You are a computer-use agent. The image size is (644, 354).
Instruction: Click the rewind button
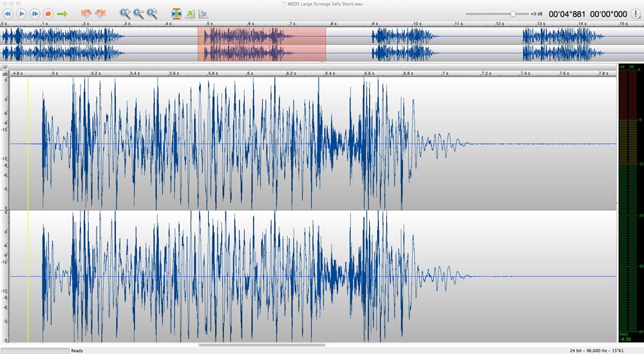pos(8,14)
